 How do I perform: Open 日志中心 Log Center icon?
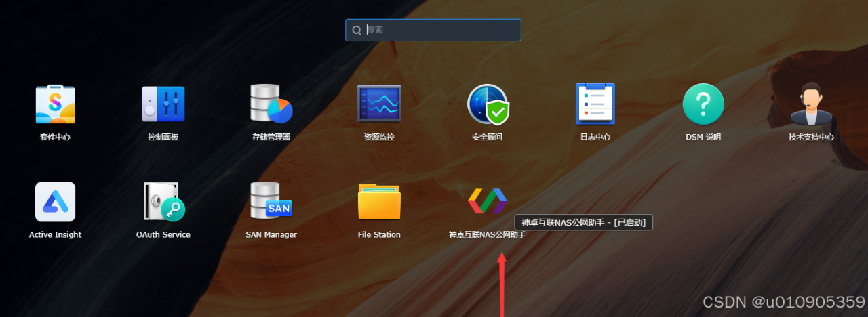coord(595,104)
